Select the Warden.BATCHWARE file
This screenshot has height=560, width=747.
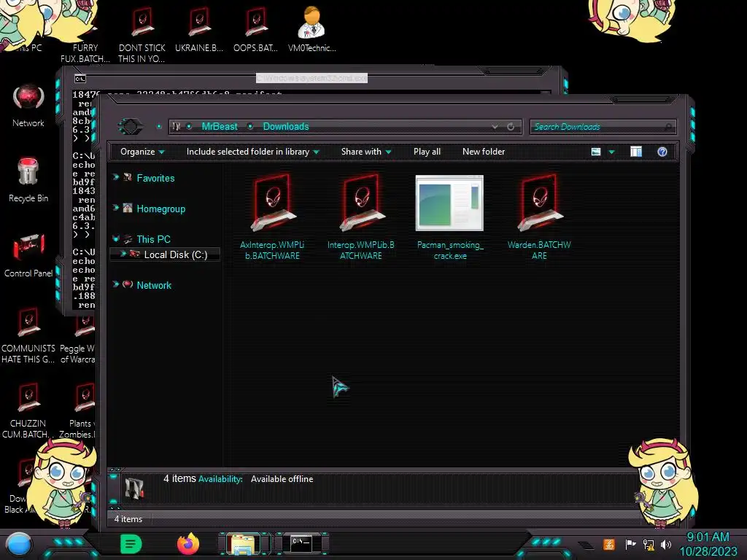coord(539,217)
